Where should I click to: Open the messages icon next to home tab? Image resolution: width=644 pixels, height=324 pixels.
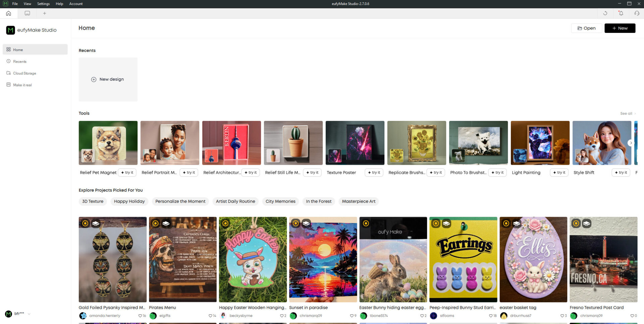tap(27, 13)
